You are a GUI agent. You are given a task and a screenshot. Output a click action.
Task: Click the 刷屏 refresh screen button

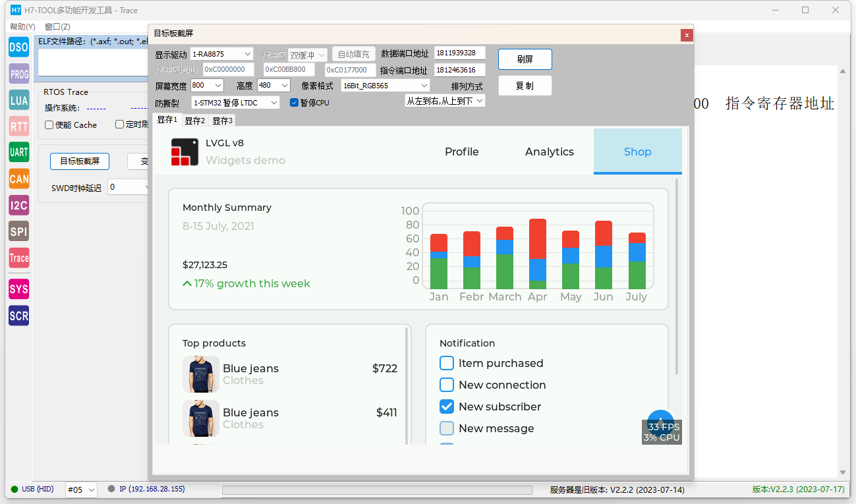click(x=525, y=59)
